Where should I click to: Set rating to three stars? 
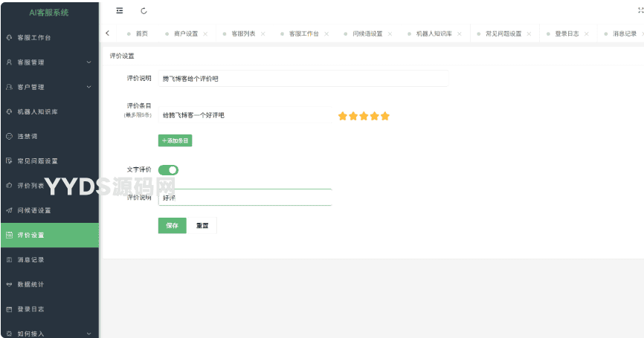coord(364,116)
